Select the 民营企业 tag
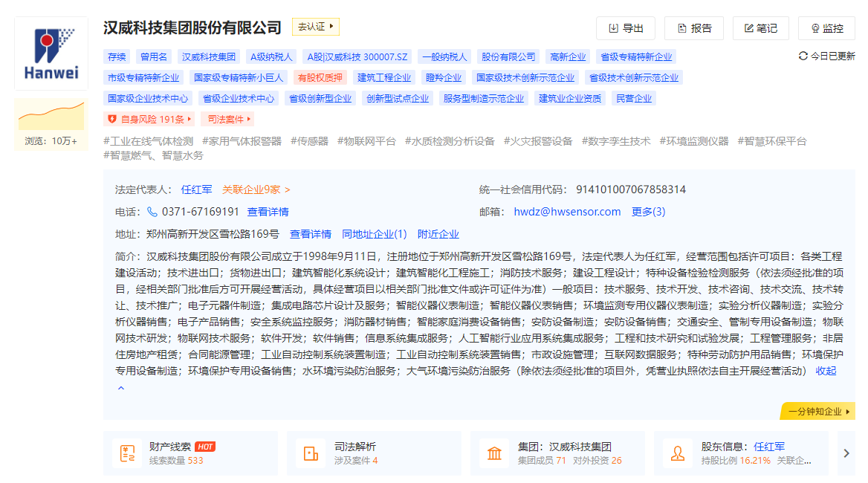This screenshot has height=483, width=868. coord(634,99)
